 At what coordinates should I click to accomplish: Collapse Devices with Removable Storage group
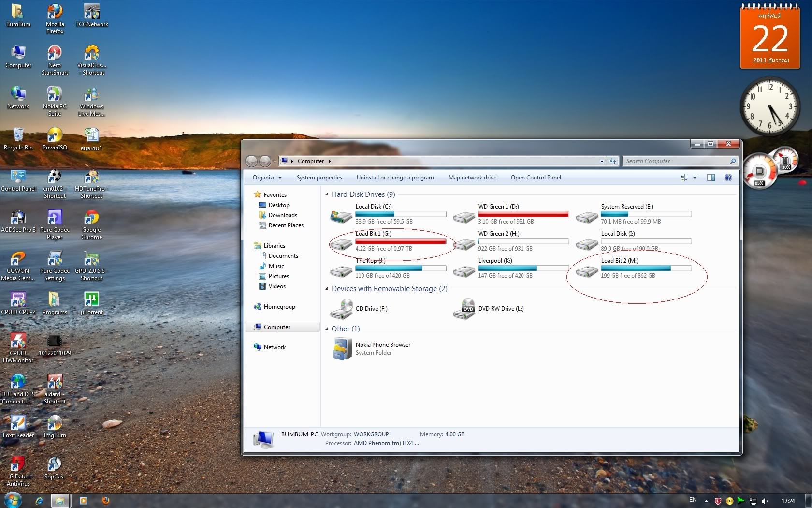[x=327, y=289]
